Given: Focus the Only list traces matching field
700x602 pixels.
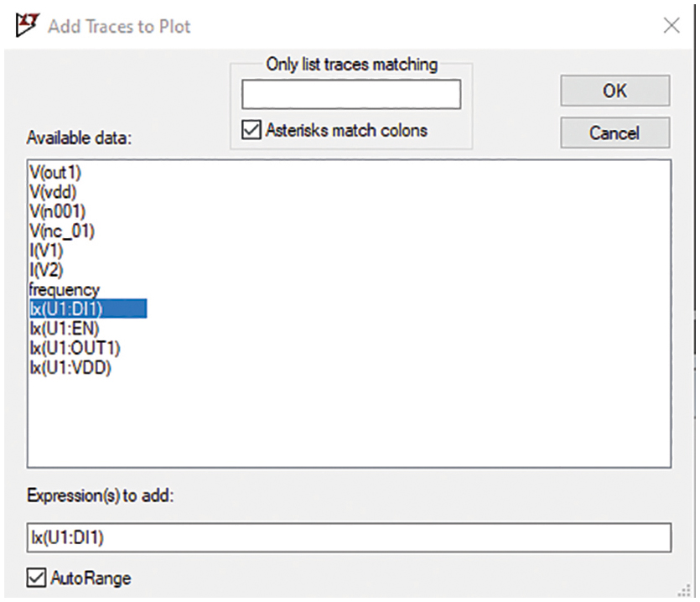Looking at the screenshot, I should pos(351,94).
